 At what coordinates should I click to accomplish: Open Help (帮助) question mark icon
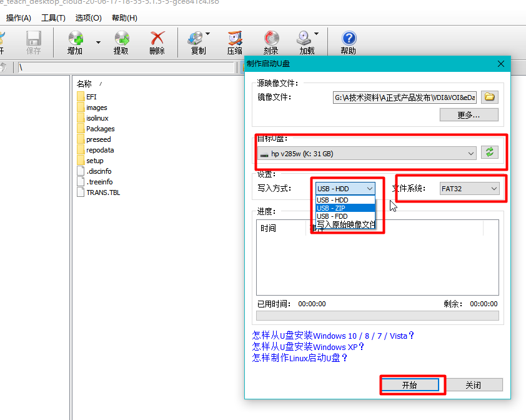tap(349, 39)
